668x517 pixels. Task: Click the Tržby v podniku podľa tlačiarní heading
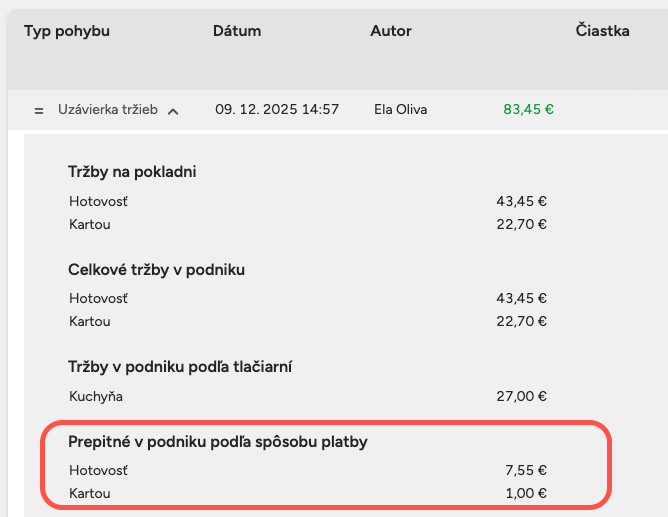click(x=180, y=367)
